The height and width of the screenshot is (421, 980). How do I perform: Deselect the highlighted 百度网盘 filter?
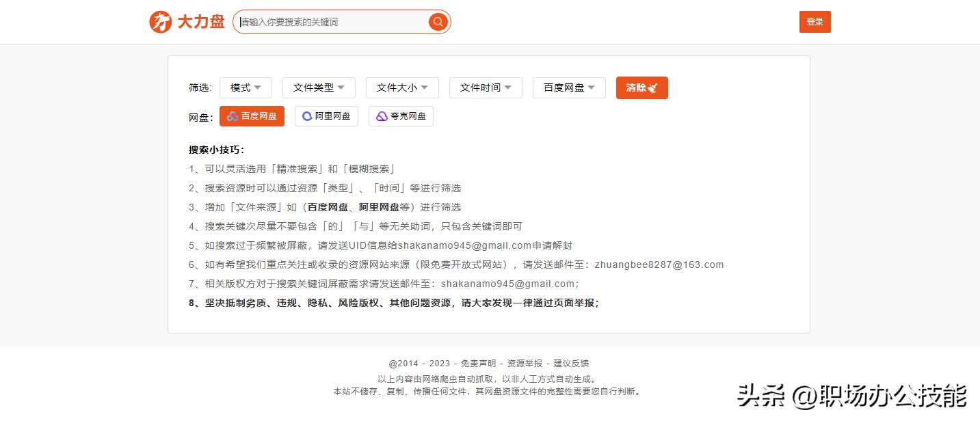click(x=252, y=116)
